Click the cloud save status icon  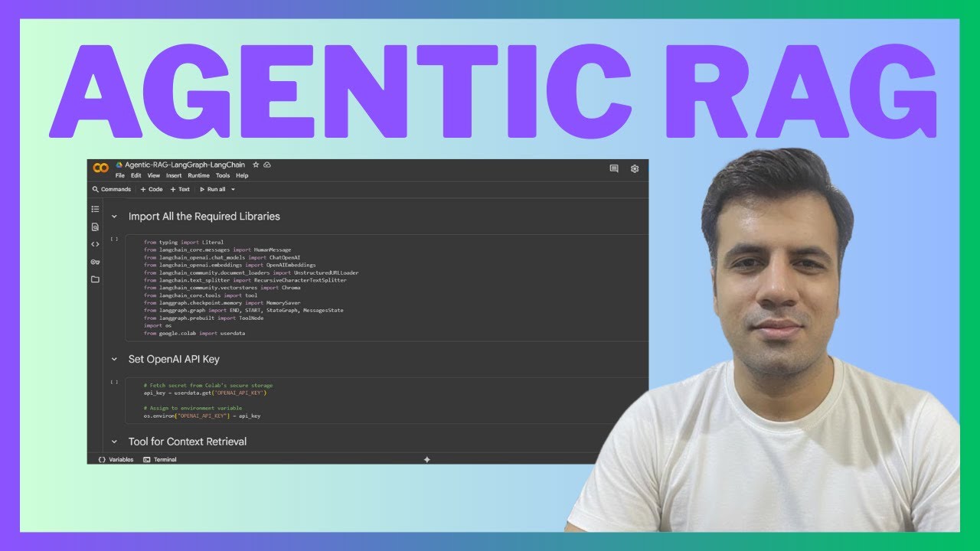coord(267,165)
